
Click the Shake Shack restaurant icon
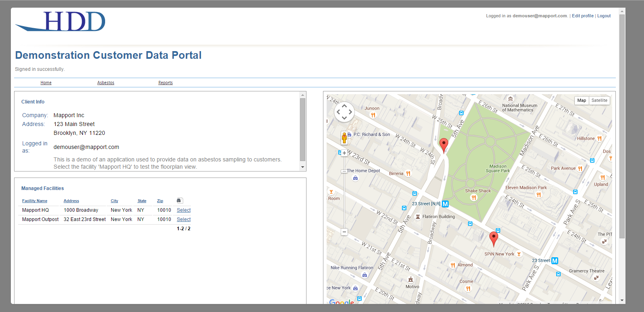pos(474,198)
